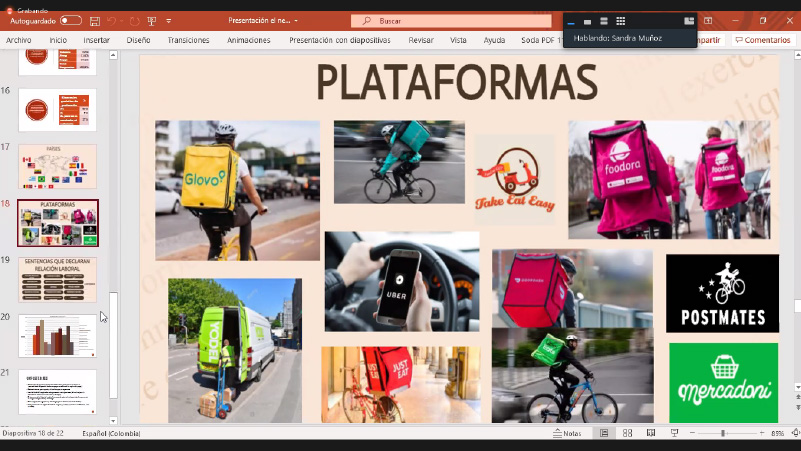Viewport: 801px width, 451px height.
Task: Select the green-backpack cyclist image
Action: click(x=573, y=375)
